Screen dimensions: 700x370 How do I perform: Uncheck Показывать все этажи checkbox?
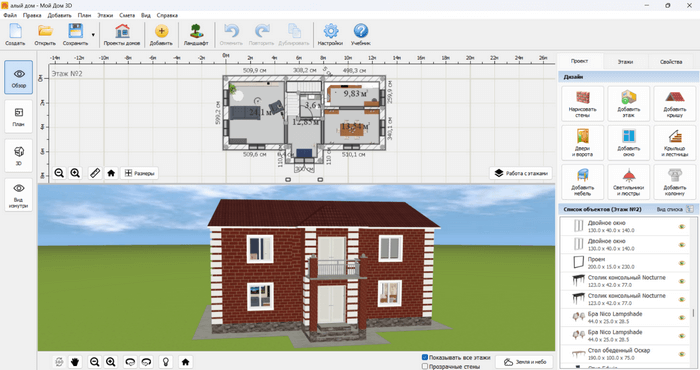click(425, 358)
